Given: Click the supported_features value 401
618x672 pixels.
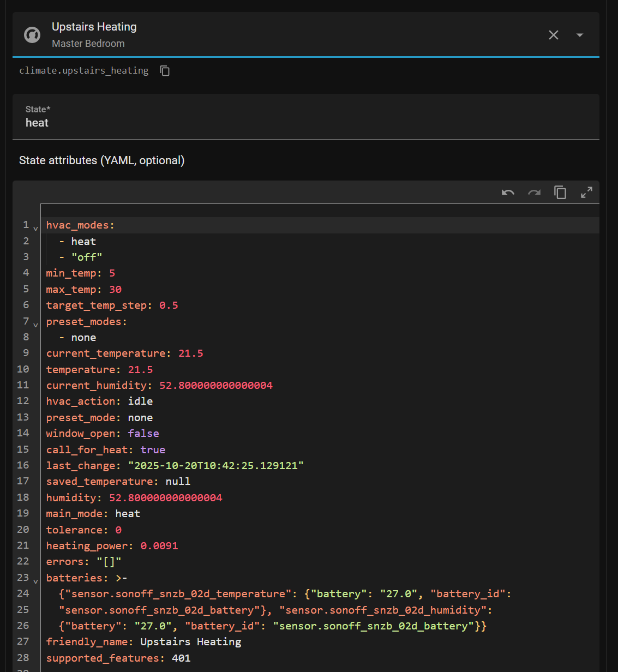Looking at the screenshot, I should [181, 658].
